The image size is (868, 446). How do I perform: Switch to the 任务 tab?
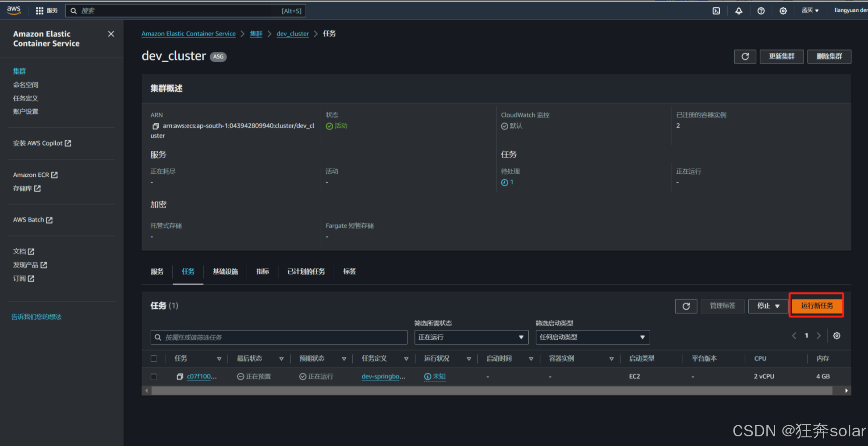(x=188, y=272)
